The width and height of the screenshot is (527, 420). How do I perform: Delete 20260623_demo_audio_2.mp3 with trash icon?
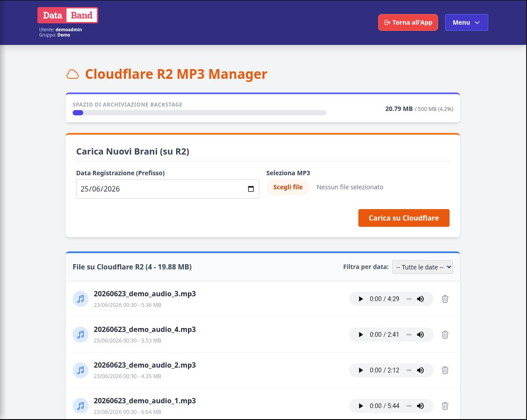pyautogui.click(x=445, y=370)
